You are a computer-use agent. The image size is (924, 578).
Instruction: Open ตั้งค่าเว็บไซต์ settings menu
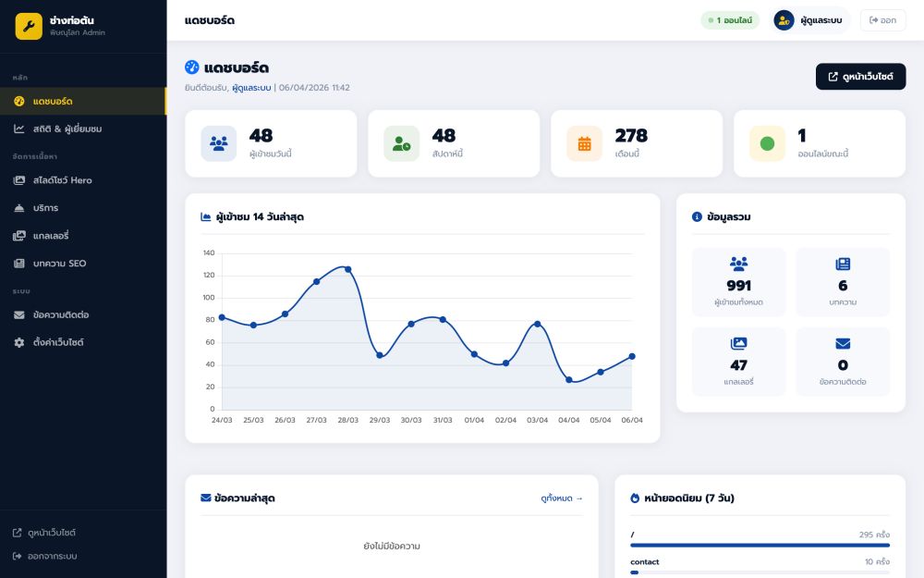57,342
